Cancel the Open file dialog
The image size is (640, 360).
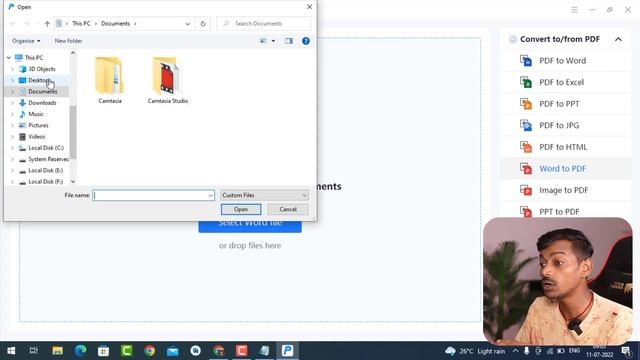288,209
